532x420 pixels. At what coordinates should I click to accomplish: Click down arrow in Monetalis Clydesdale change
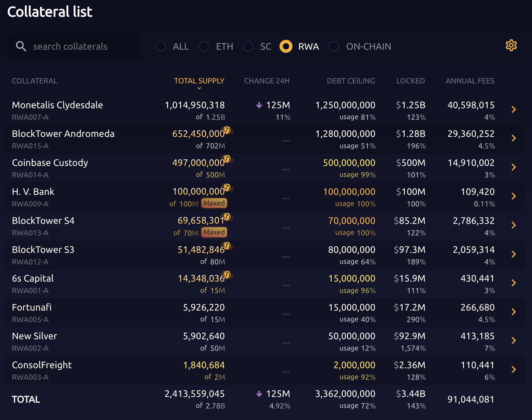[x=259, y=105]
